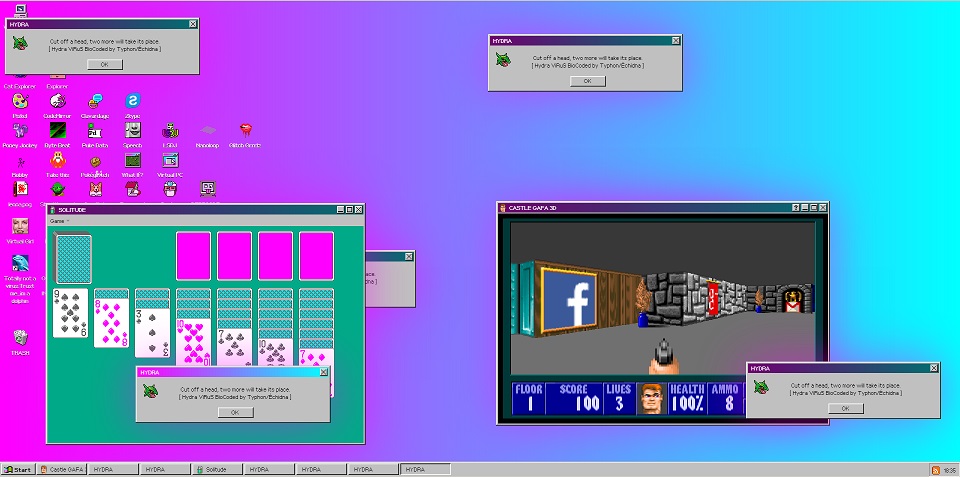Click the red banner on the stone wall

[x=713, y=298]
